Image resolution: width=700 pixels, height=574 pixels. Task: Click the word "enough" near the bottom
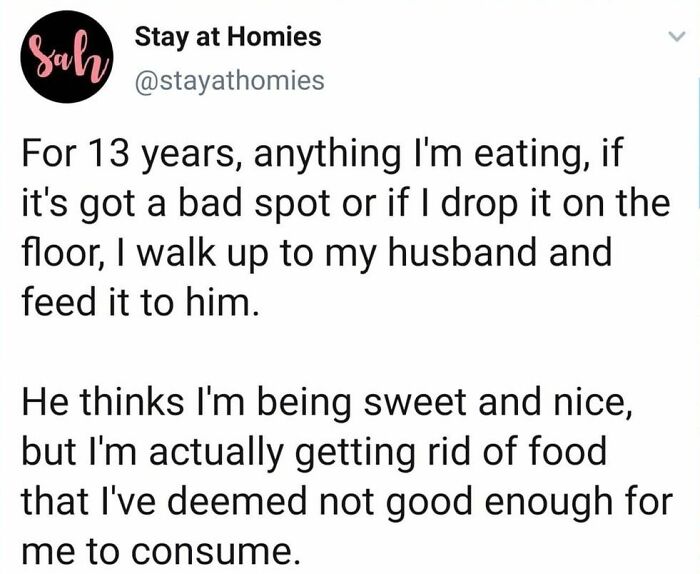(549, 503)
